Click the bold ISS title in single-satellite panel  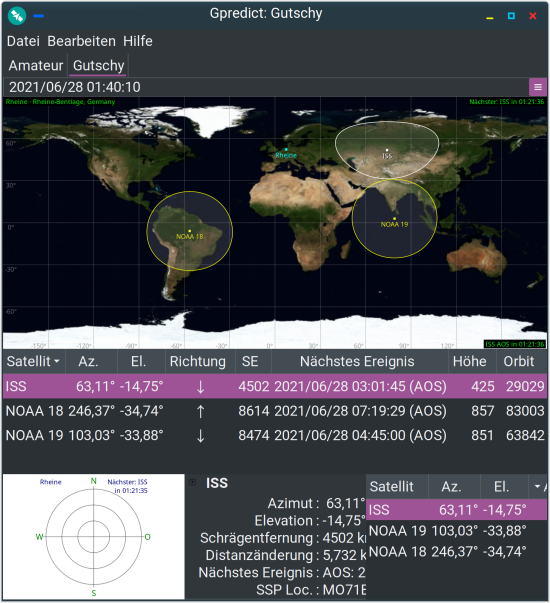pos(217,483)
